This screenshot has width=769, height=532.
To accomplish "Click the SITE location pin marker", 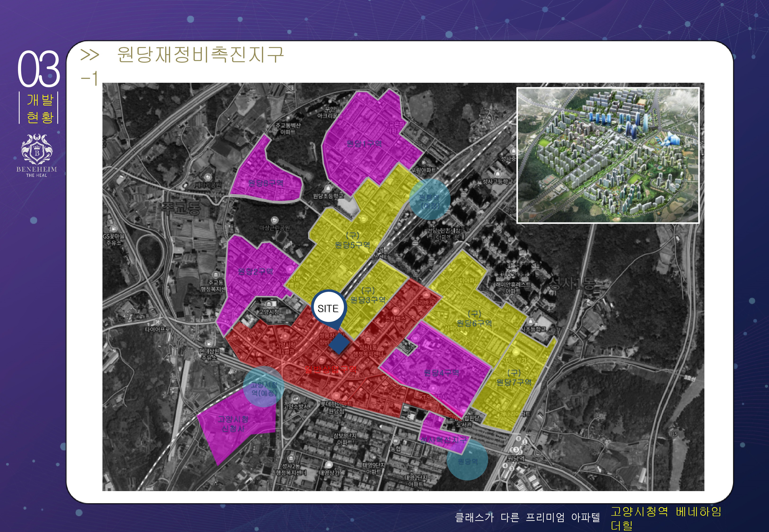I will (x=328, y=308).
